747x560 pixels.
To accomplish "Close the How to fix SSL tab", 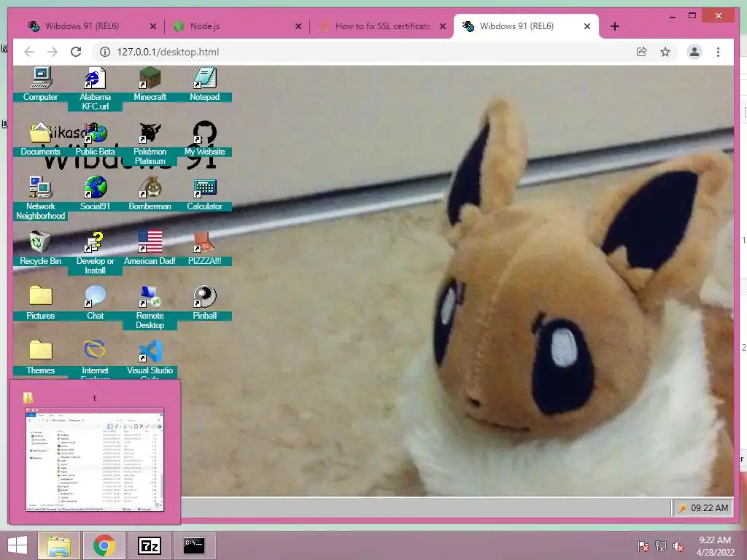I will coord(443,26).
